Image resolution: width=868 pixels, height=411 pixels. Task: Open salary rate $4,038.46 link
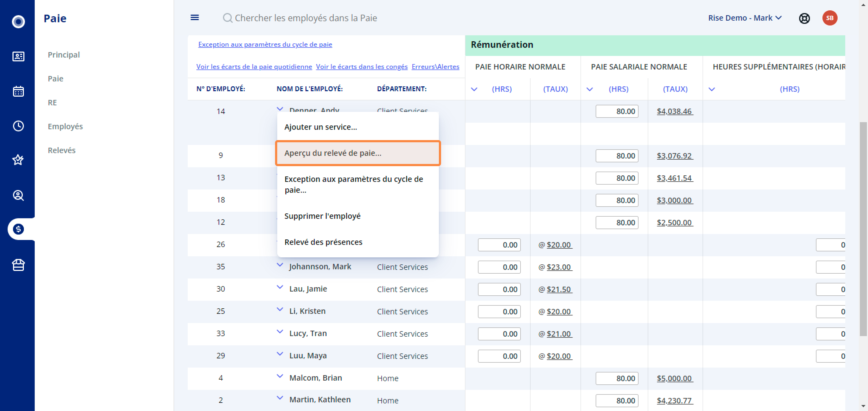pos(675,111)
